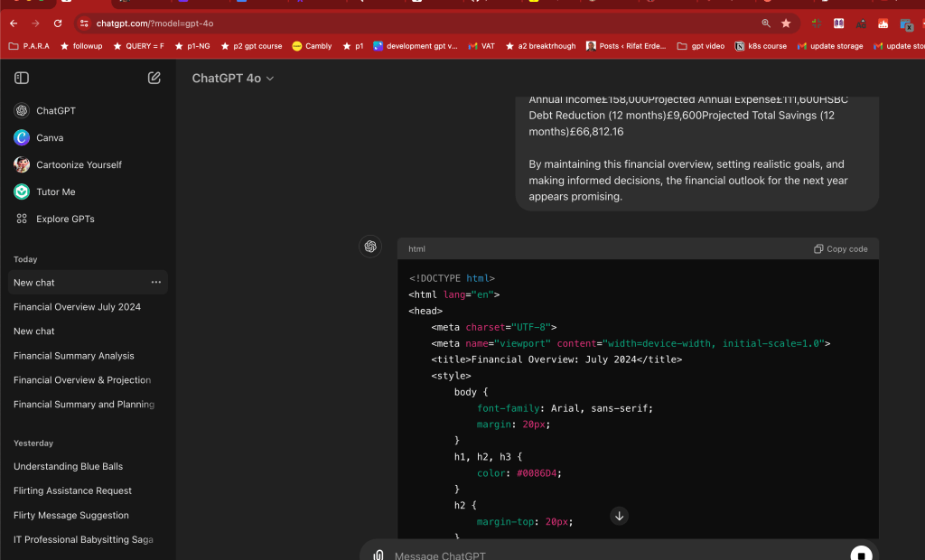Reload the page
925x560 pixels.
coord(58,23)
